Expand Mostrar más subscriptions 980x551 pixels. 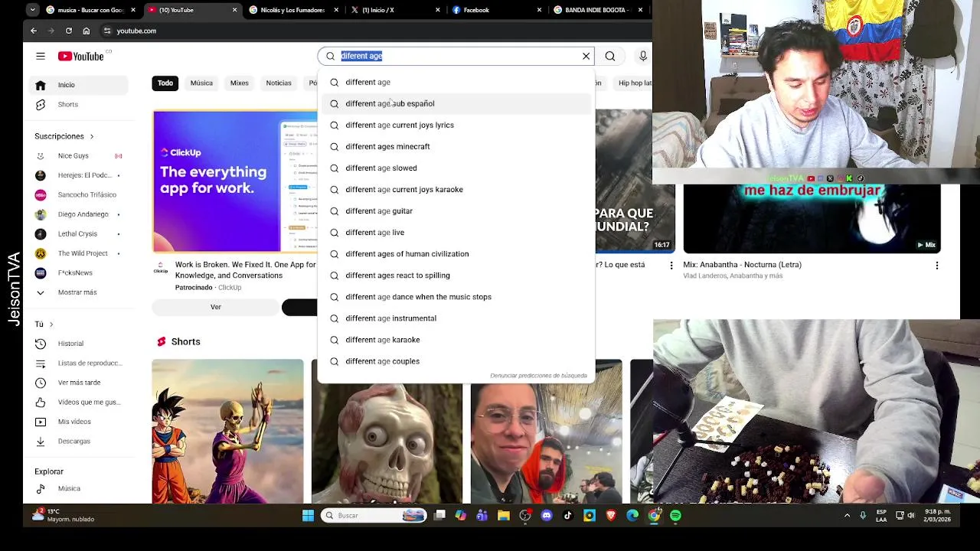point(77,292)
